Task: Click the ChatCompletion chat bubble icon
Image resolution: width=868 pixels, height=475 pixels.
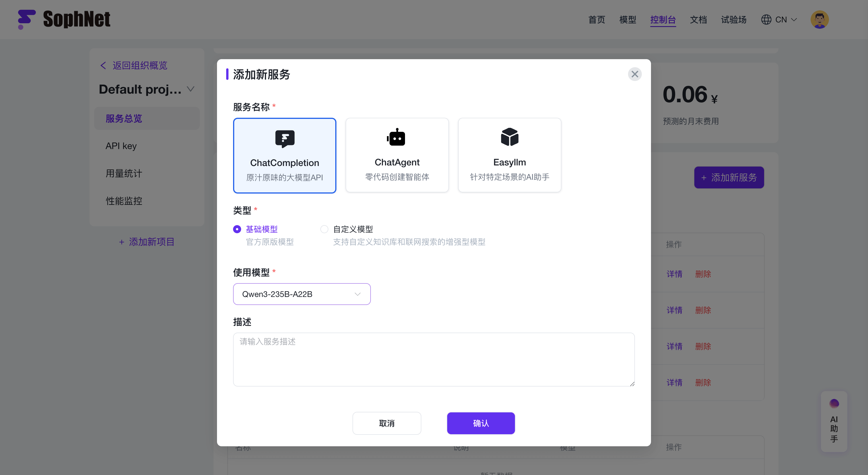Action: (285, 139)
